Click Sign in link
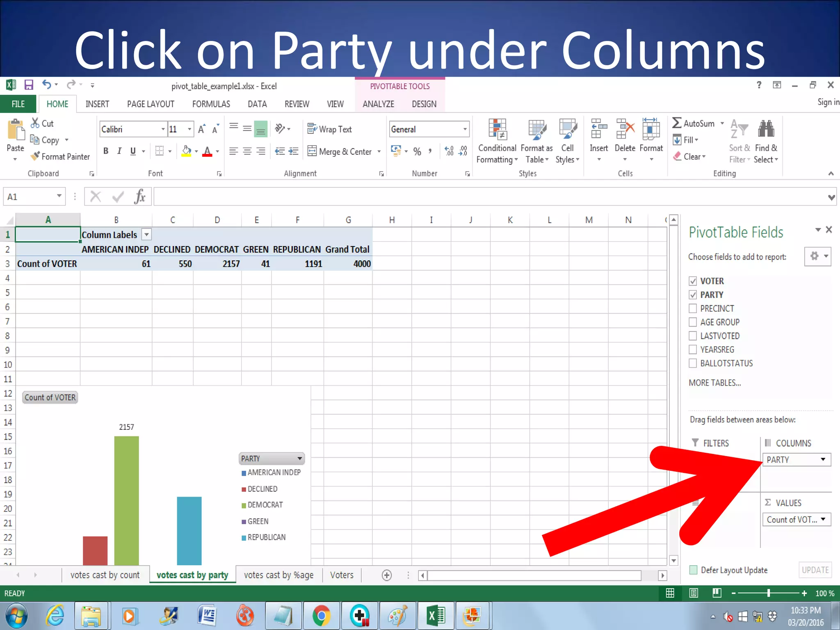The height and width of the screenshot is (630, 840). pyautogui.click(x=828, y=102)
